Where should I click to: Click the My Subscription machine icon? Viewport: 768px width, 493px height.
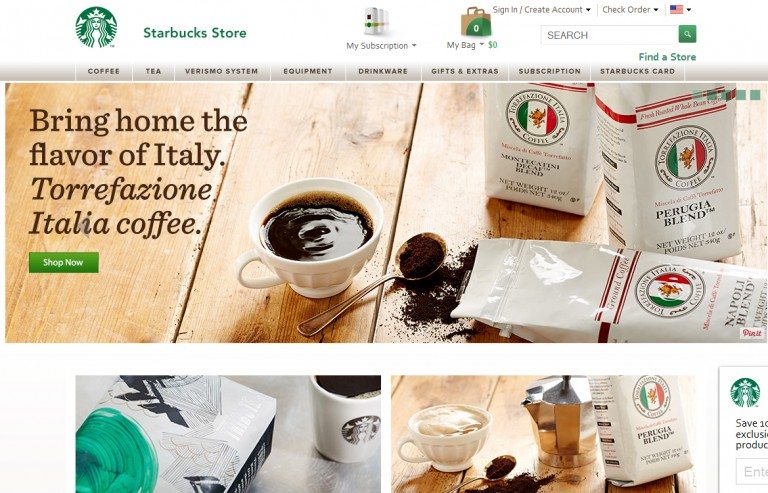pyautogui.click(x=377, y=22)
